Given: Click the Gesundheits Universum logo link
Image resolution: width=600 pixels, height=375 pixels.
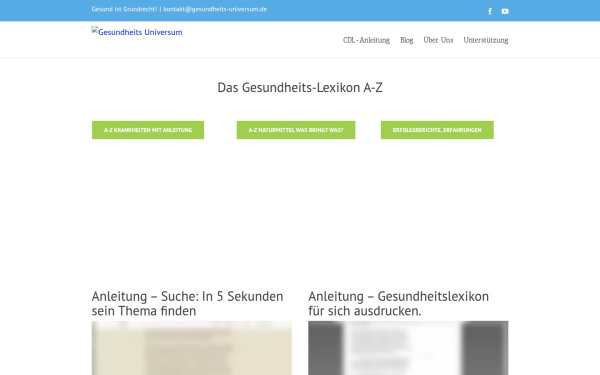Looking at the screenshot, I should 137,32.
